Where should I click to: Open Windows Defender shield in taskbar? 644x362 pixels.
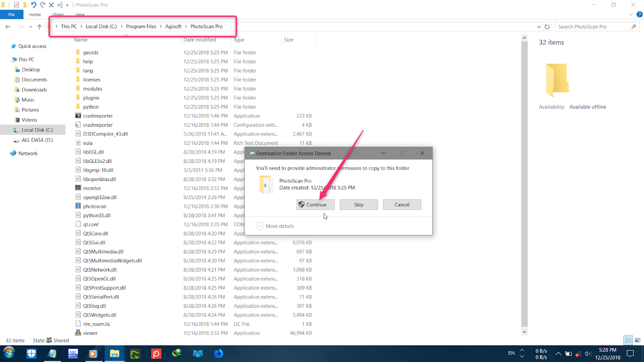point(31,354)
